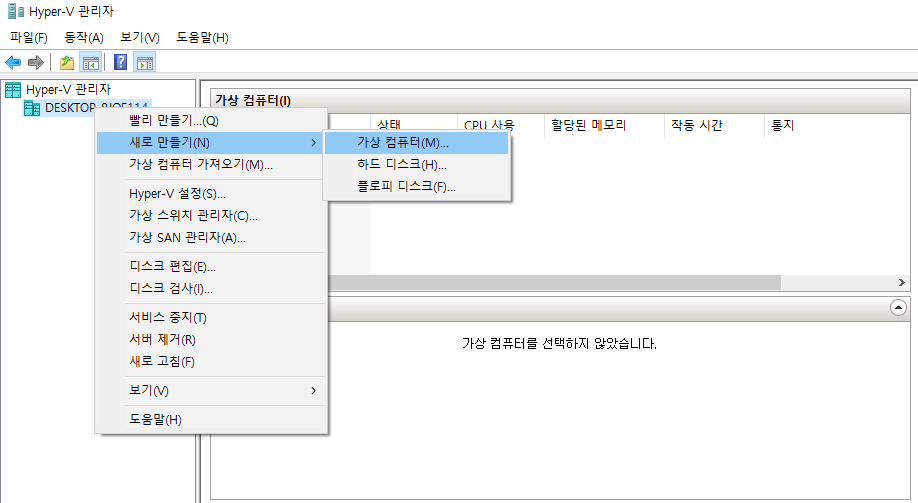This screenshot has height=503, width=918.
Task: Open the 동작(A) menu
Action: coord(84,37)
